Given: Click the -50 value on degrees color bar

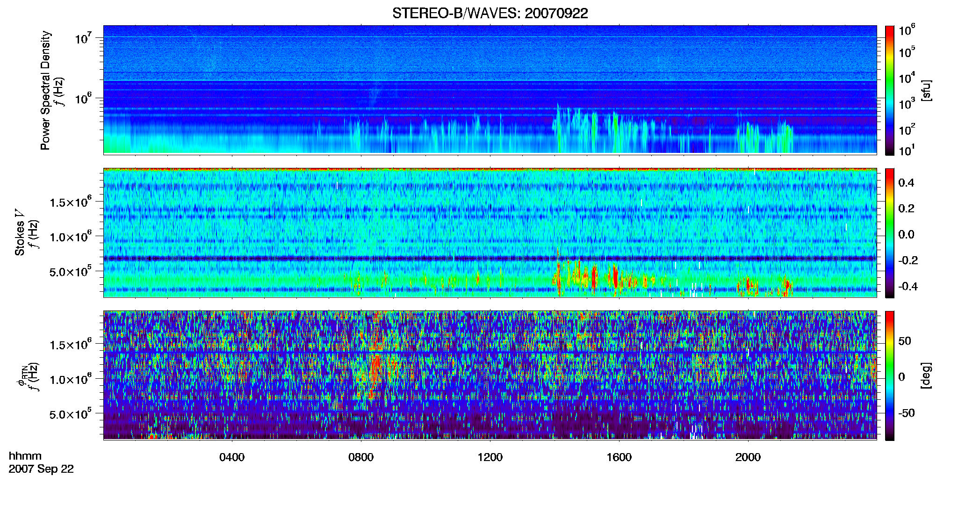Looking at the screenshot, I should coord(907,413).
